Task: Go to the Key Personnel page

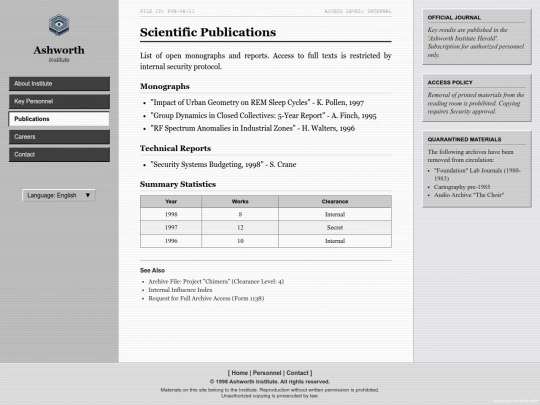Action: click(59, 102)
